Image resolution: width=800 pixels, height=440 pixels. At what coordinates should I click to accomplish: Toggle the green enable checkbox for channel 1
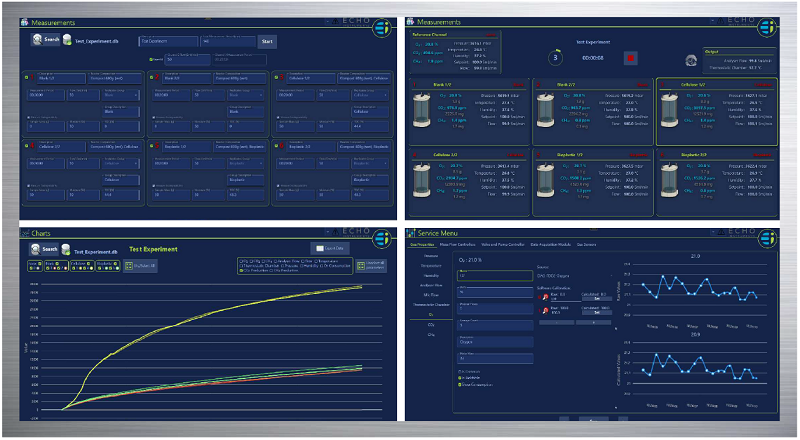(27, 77)
